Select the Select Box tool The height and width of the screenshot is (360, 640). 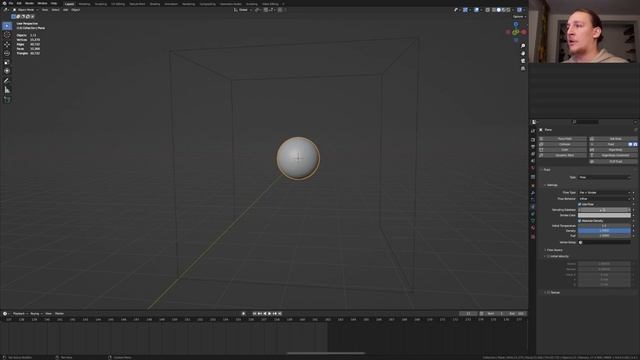(7, 26)
